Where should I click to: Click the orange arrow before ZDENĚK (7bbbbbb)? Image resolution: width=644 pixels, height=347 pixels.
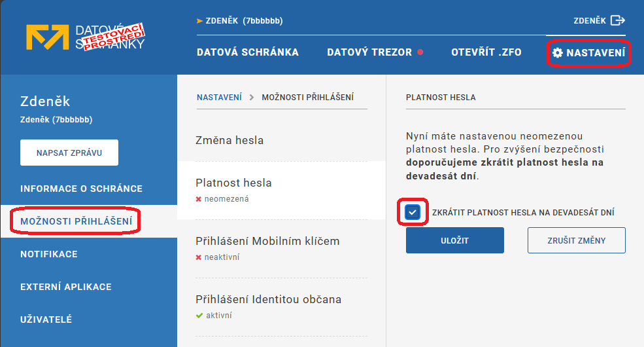pyautogui.click(x=199, y=21)
